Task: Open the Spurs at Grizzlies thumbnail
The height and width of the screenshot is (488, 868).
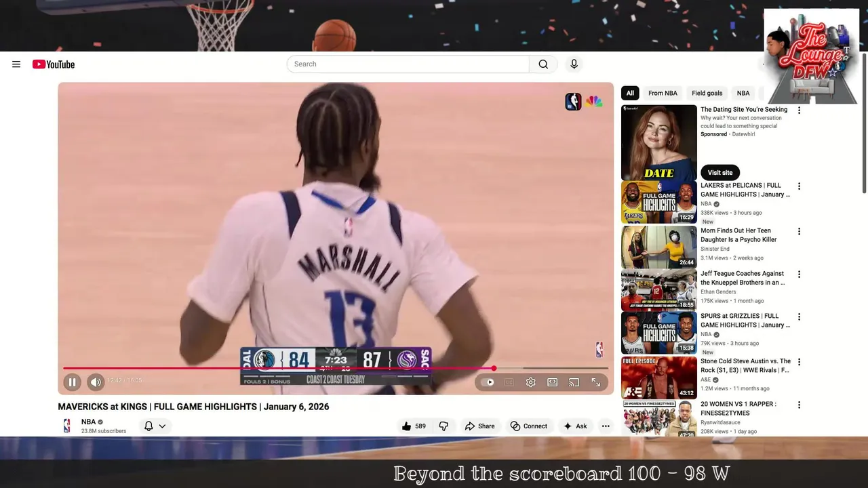Action: [x=659, y=333]
